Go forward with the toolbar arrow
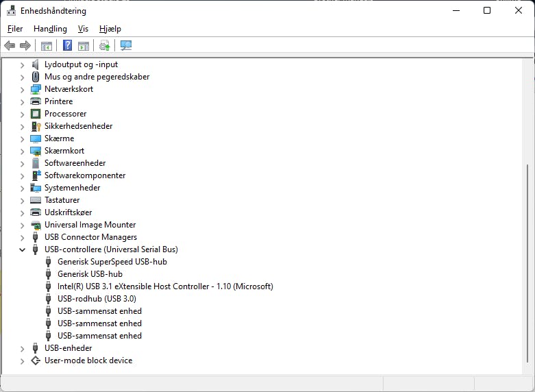The width and height of the screenshot is (535, 392). [x=25, y=45]
